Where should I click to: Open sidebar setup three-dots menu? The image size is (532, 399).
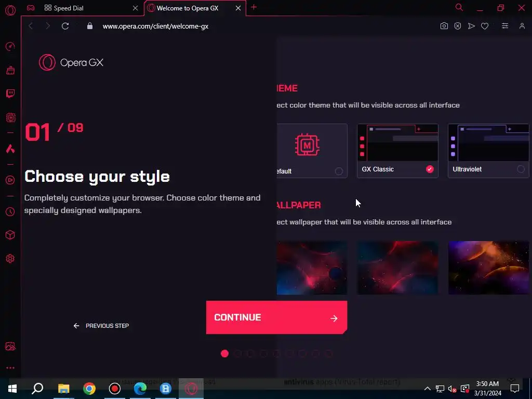pos(10,368)
